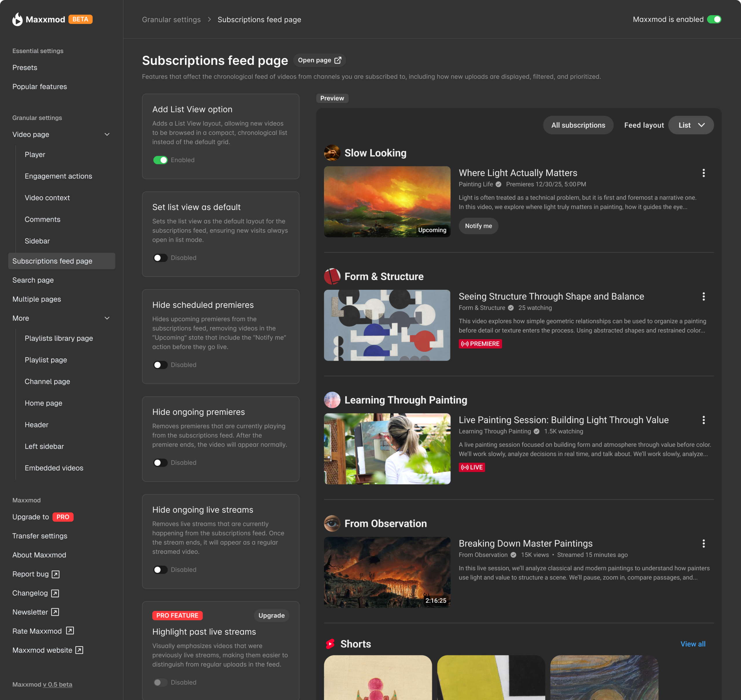Screen dimensions: 741x700
Task: Open the three-dot menu on Breaking Down Master Paintings
Action: tap(704, 544)
